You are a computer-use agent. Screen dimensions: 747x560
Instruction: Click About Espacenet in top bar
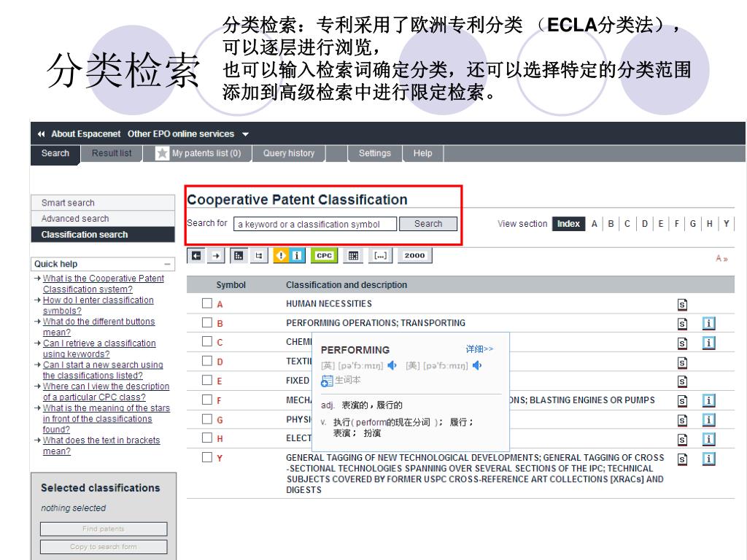coord(86,134)
